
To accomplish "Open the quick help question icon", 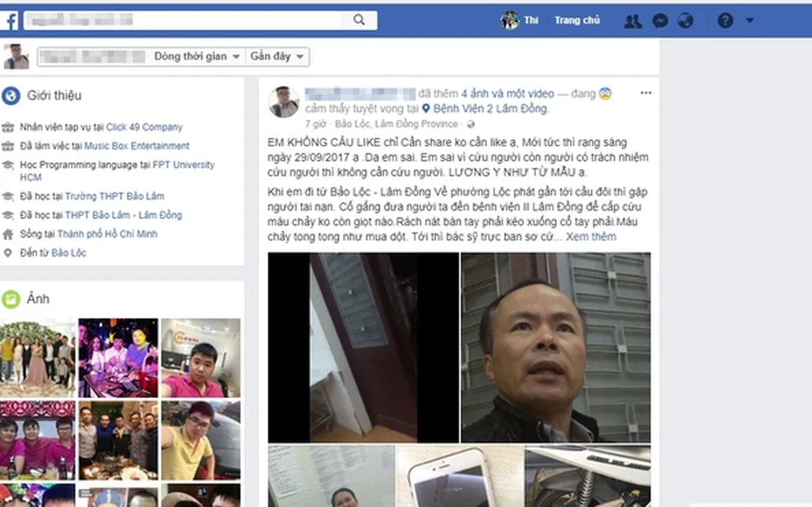I will click(725, 21).
